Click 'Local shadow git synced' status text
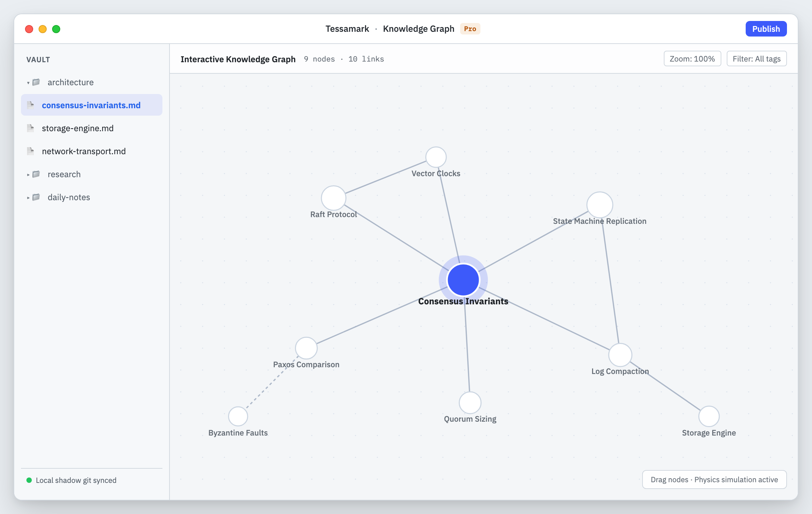 pos(76,480)
